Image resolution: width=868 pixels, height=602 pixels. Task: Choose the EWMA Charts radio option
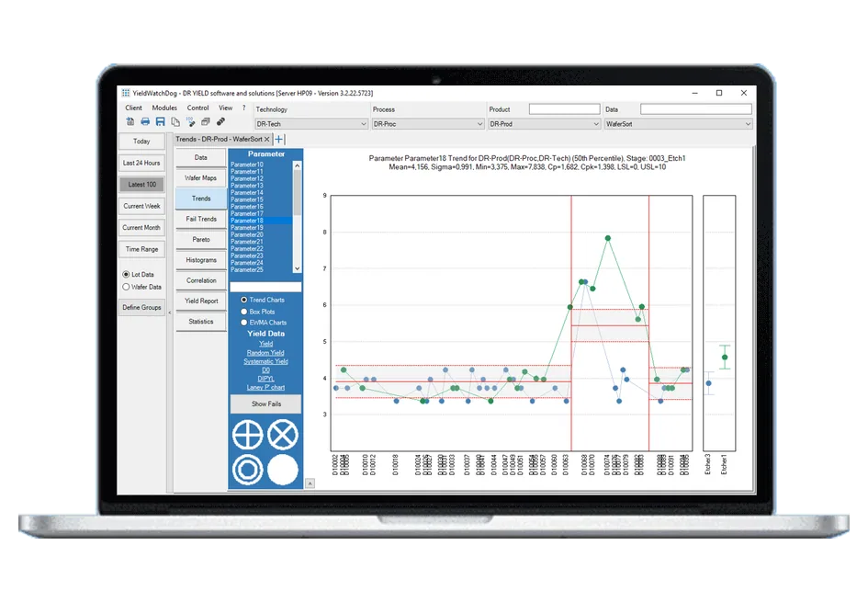[x=243, y=323]
